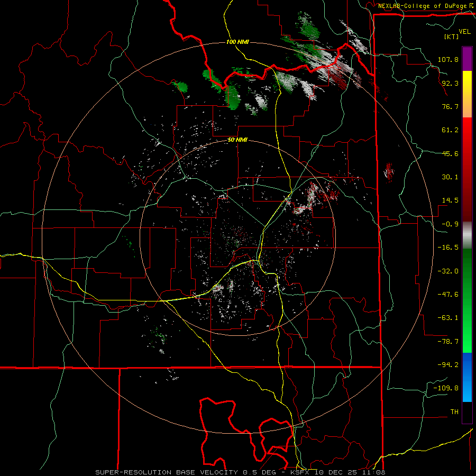Screen dimensions: 476x476
Task: Select the -94.2 scale value
Action: 448,364
